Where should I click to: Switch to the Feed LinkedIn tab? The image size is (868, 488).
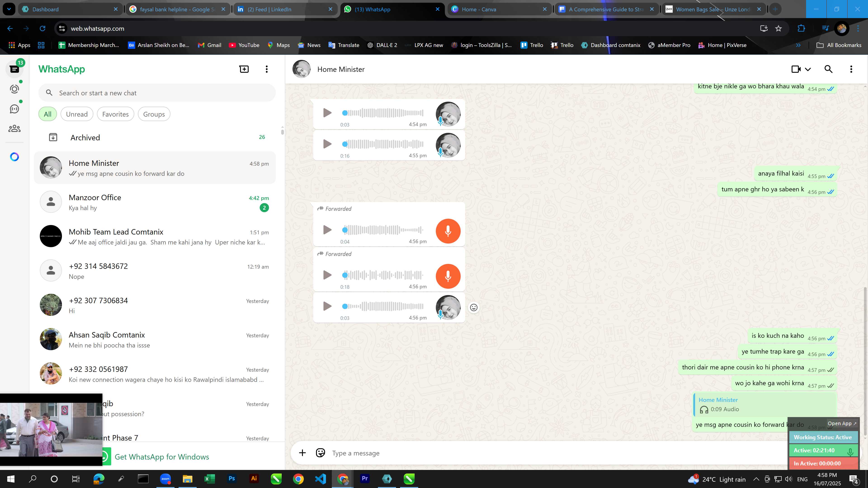click(x=285, y=9)
